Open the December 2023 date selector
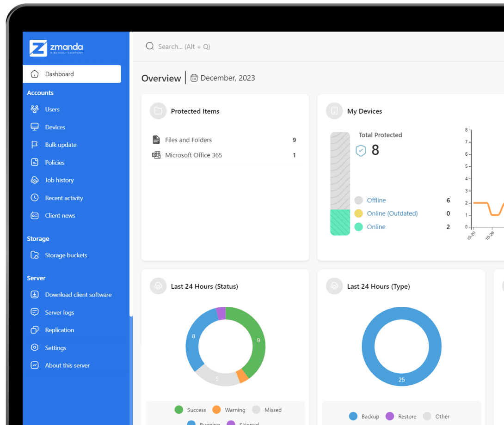The image size is (504, 425). click(223, 78)
